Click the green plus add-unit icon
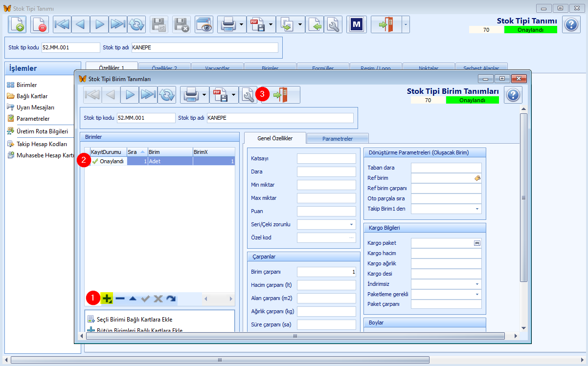Viewport: 588px width, 366px height. [107, 299]
